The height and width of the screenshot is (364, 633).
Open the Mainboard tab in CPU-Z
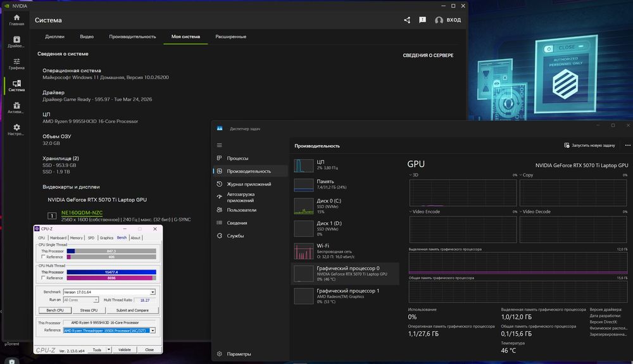click(58, 237)
